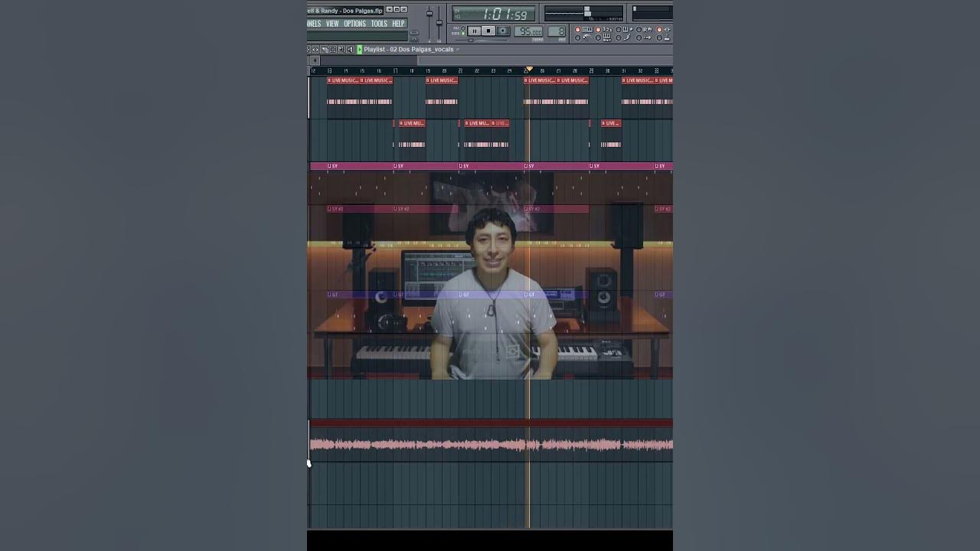The height and width of the screenshot is (551, 980).
Task: Click the upper small button beside hint bar
Action: tap(414, 32)
